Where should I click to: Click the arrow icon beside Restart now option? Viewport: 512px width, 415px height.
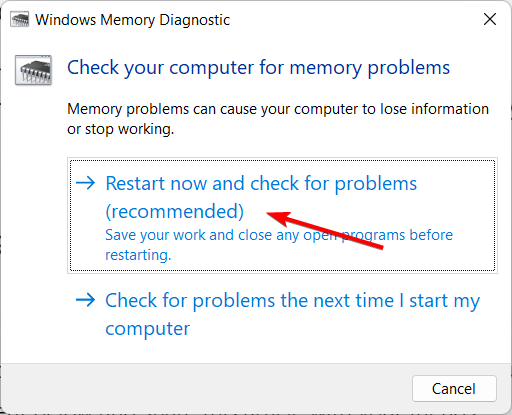click(86, 183)
